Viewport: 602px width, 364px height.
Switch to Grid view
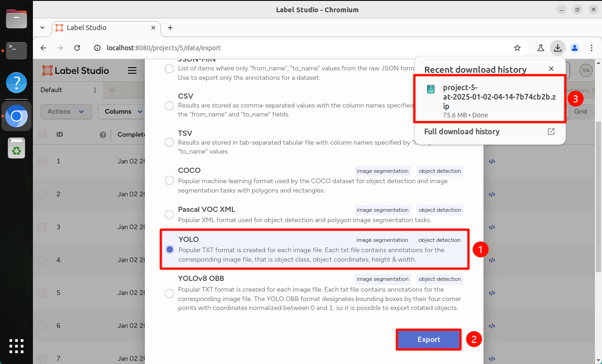coord(580,111)
